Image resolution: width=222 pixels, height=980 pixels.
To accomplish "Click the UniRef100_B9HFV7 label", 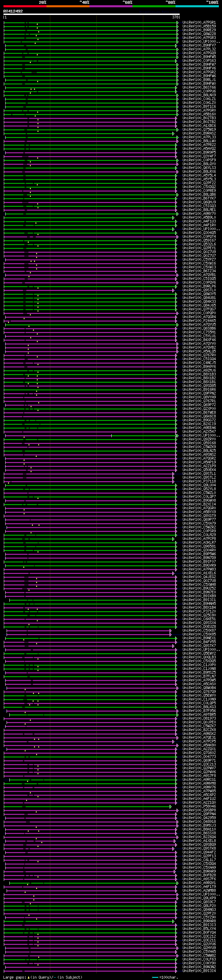I will [199, 45].
